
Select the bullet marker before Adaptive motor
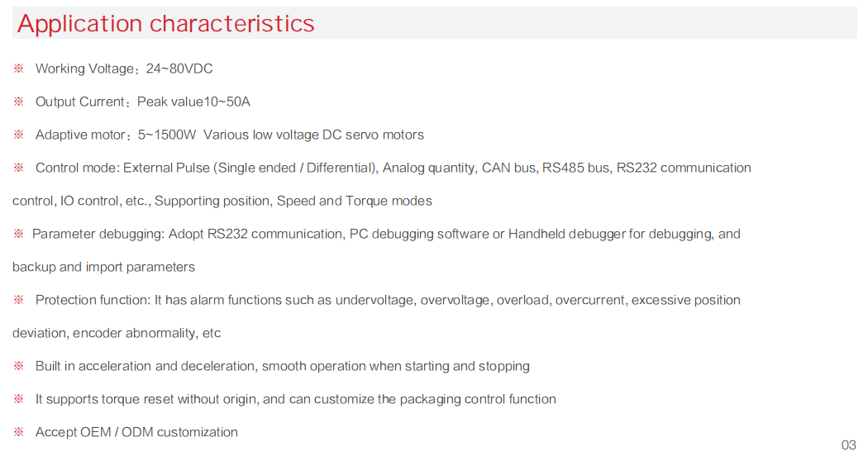[18, 135]
